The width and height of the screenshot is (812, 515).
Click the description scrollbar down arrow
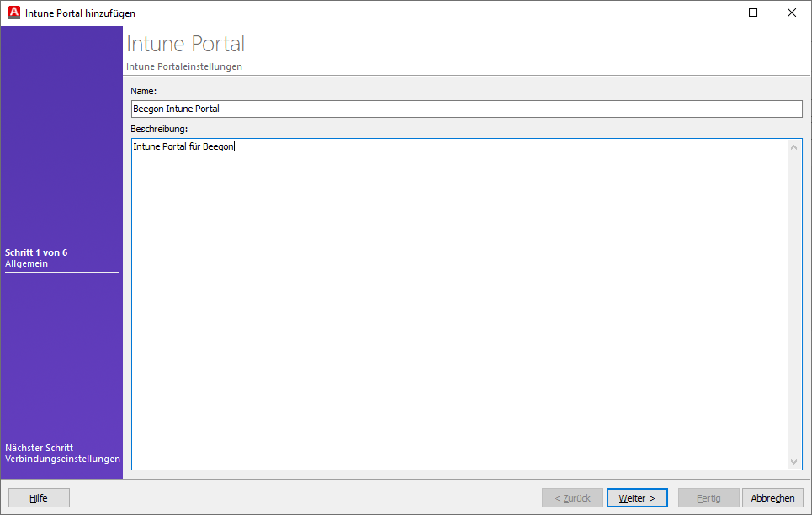click(x=793, y=462)
